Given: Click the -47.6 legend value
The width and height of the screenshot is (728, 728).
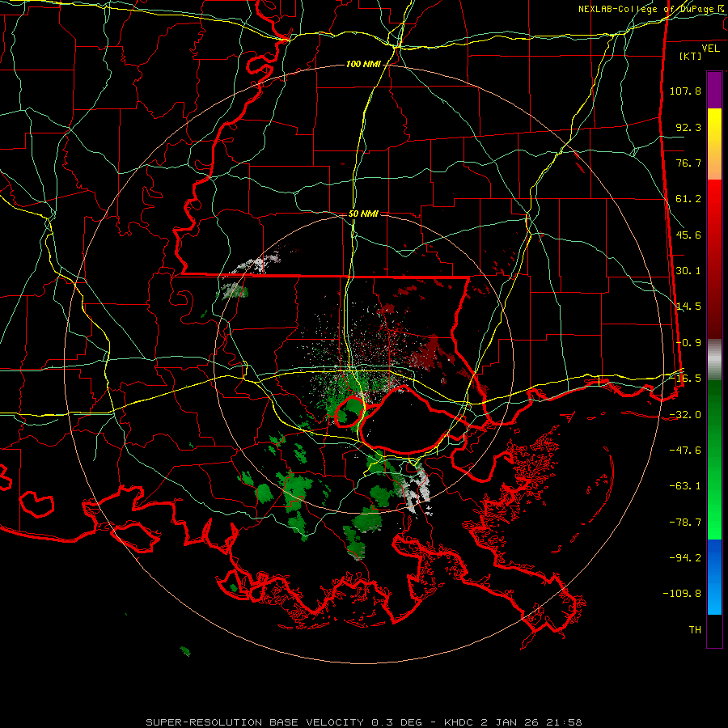Looking at the screenshot, I should [685, 451].
